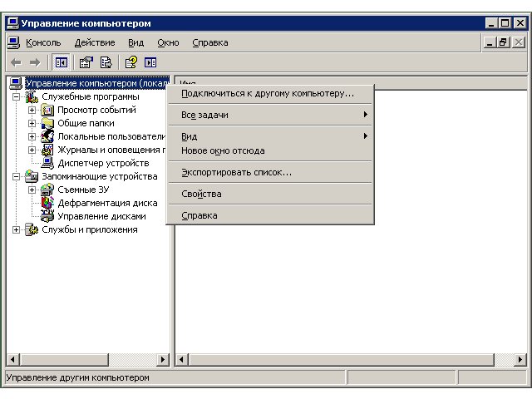Click the root Управление компьютером tree icon
This screenshot has width=532, height=399.
click(16, 83)
